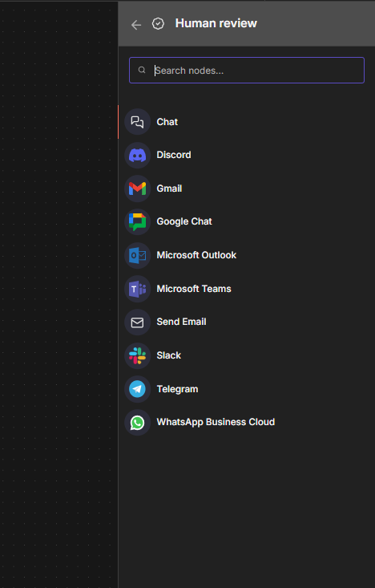The width and height of the screenshot is (375, 588).
Task: Select the Chat node label
Action: coord(167,122)
